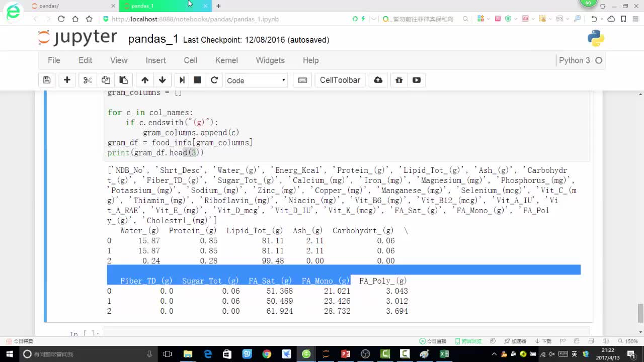Click the Cortana search box on taskbar

point(88,354)
